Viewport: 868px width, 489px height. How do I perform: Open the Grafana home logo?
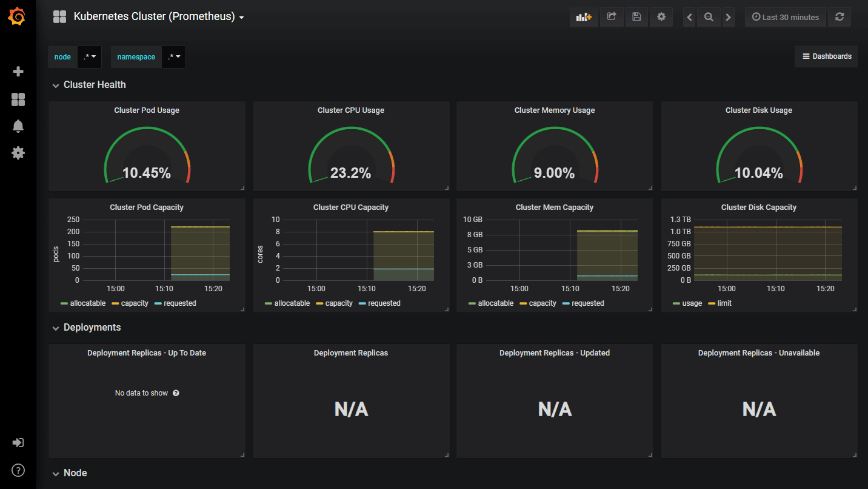(x=17, y=17)
